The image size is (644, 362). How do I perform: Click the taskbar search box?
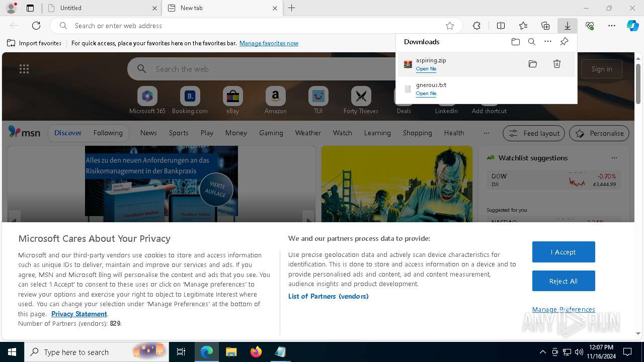(x=97, y=352)
